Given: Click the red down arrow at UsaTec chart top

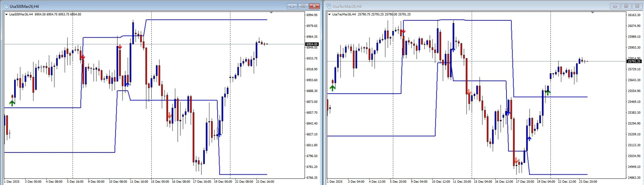Looking at the screenshot, I should 403,32.
